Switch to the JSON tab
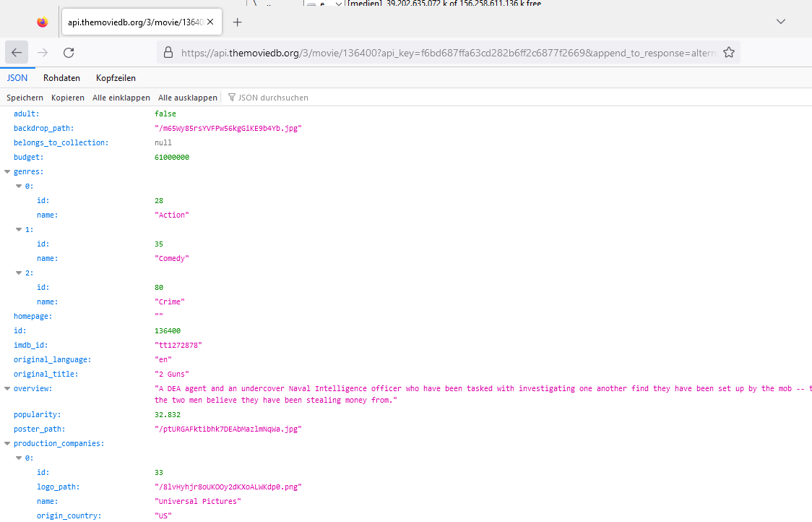This screenshot has height=522, width=812. pos(17,78)
